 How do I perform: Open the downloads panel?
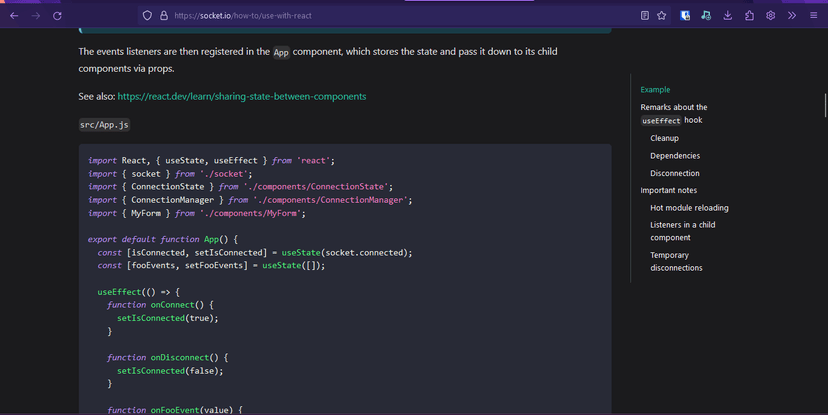727,16
